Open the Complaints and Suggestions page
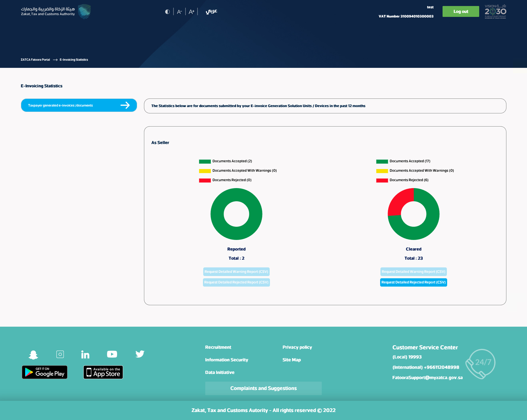 point(263,388)
